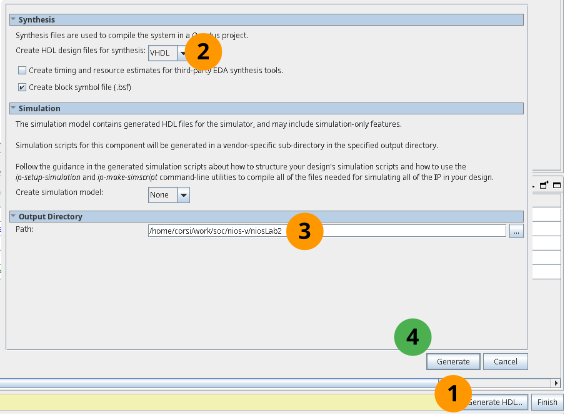Click the horizontal scrollbar right arrow
The width and height of the screenshot is (564, 414).
(556, 383)
